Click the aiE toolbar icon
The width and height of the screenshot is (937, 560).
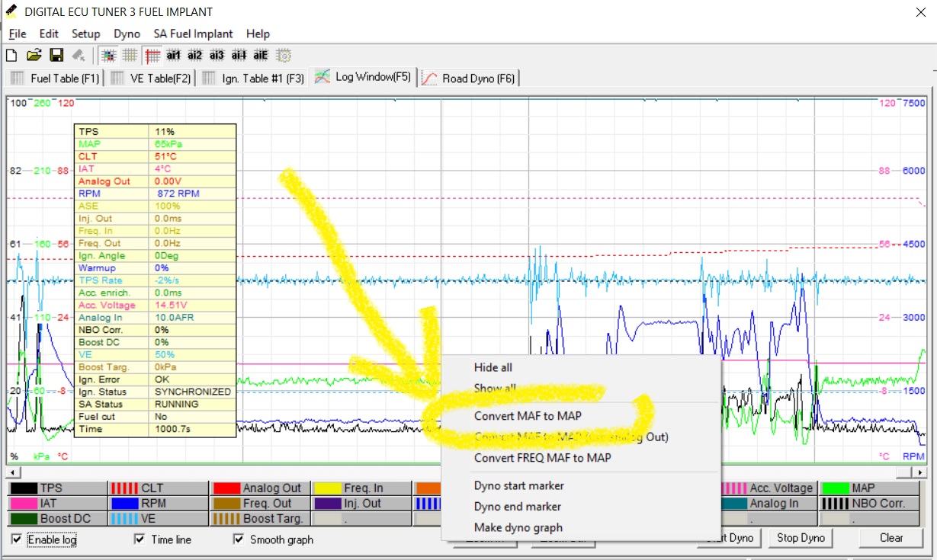coord(261,55)
